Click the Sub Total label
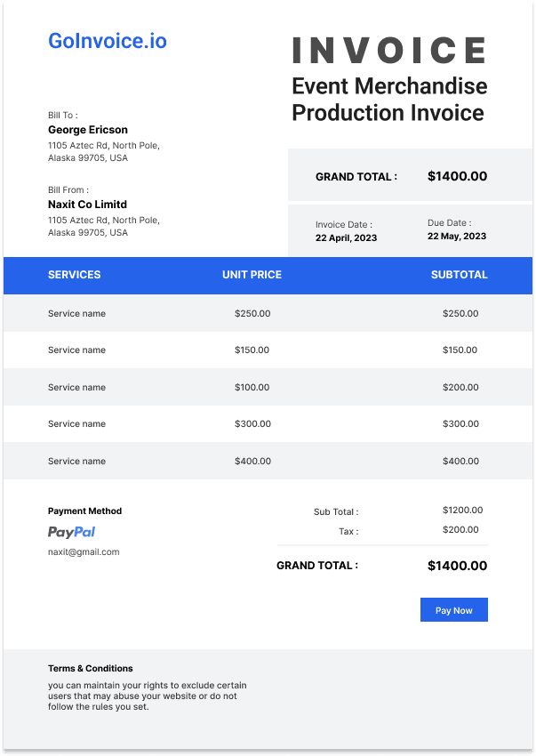The width and height of the screenshot is (536, 756). pyautogui.click(x=336, y=512)
